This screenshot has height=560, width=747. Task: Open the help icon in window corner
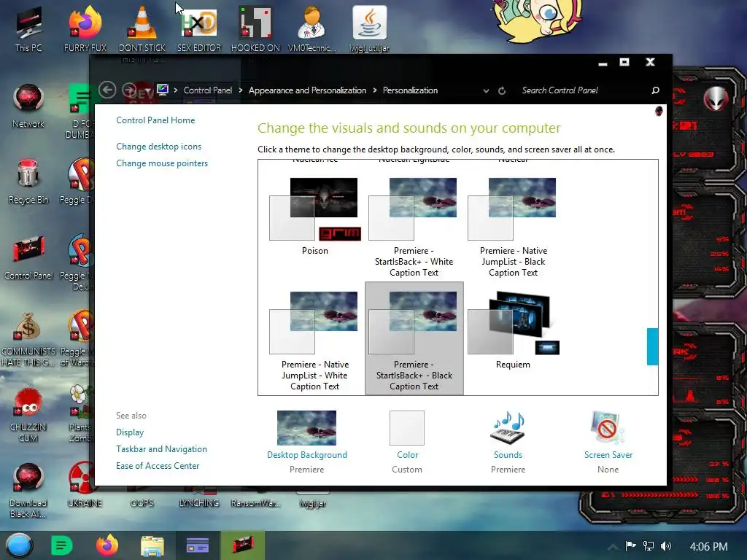tap(659, 111)
